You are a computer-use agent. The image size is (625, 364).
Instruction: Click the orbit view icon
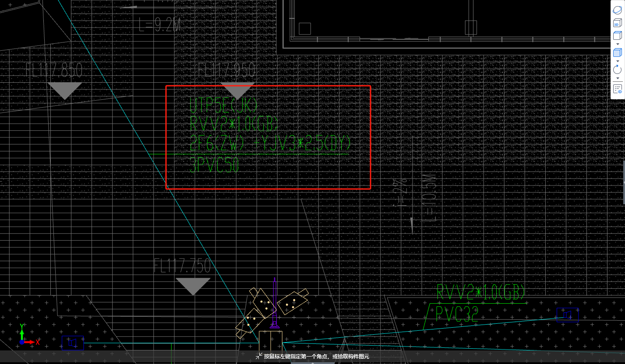click(617, 9)
